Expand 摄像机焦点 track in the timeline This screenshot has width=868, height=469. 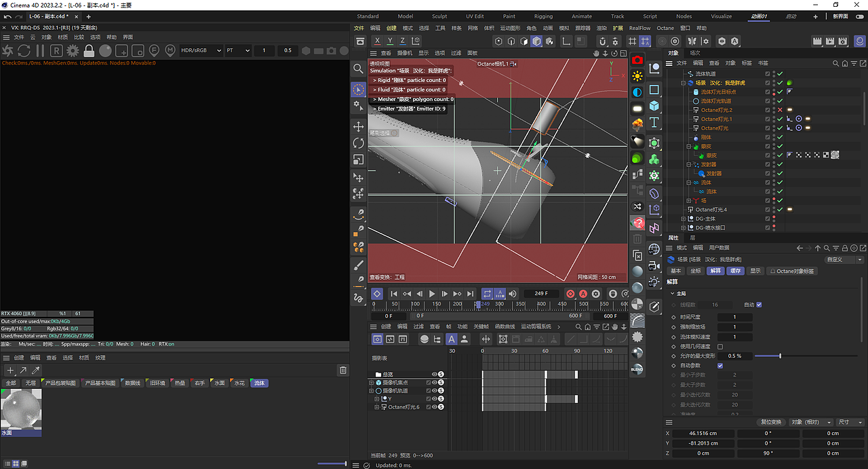tap(372, 383)
